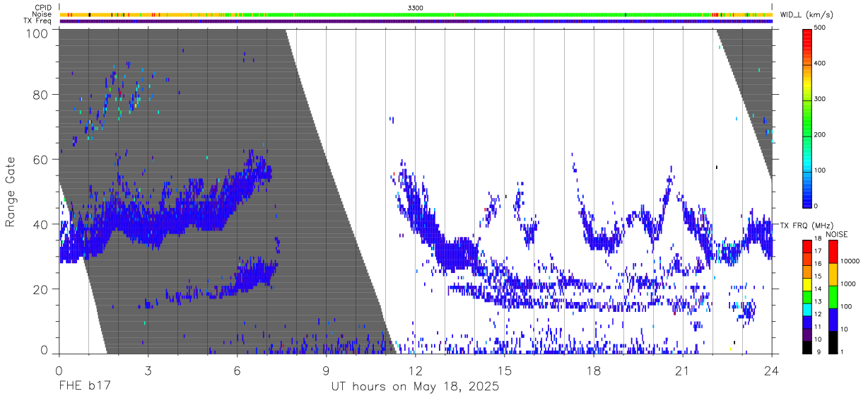This screenshot has height=401, width=868.
Task: Click y-axis tick label '40'
Action: tap(41, 224)
